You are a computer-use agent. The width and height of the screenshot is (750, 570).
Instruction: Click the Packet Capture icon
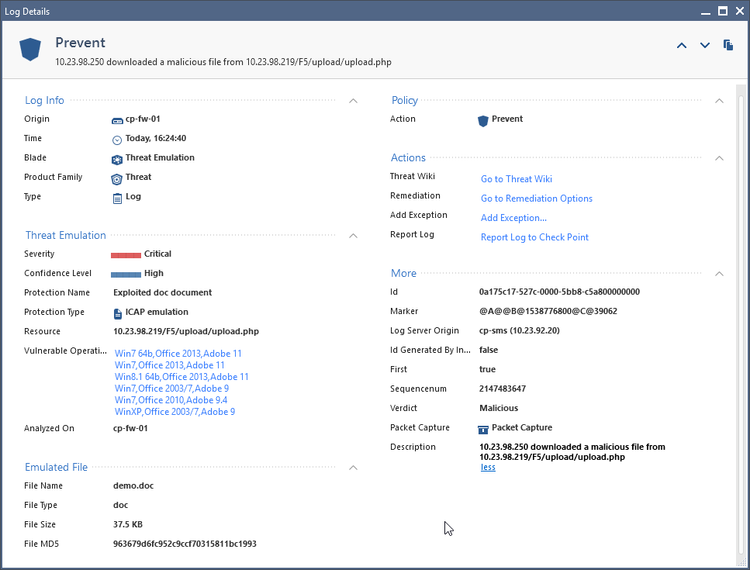483,428
